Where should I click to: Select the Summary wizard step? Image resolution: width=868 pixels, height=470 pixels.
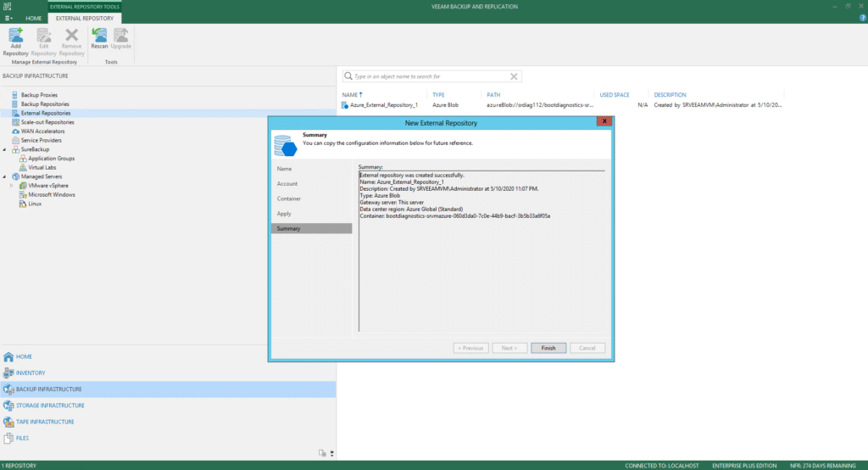311,228
